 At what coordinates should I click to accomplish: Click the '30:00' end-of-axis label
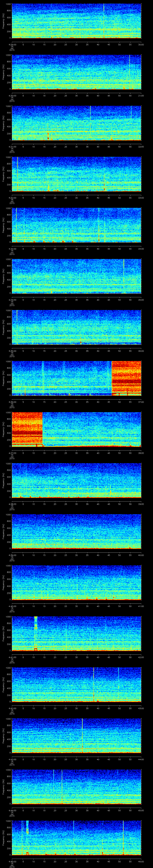141,44
